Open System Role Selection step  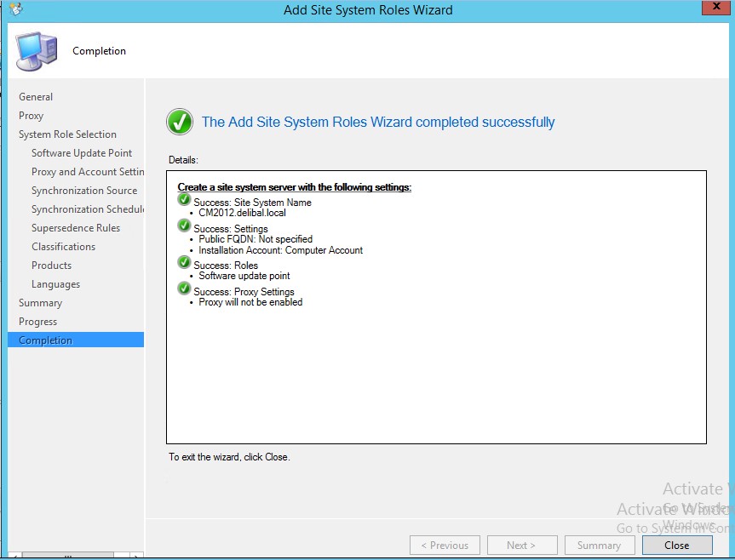67,134
